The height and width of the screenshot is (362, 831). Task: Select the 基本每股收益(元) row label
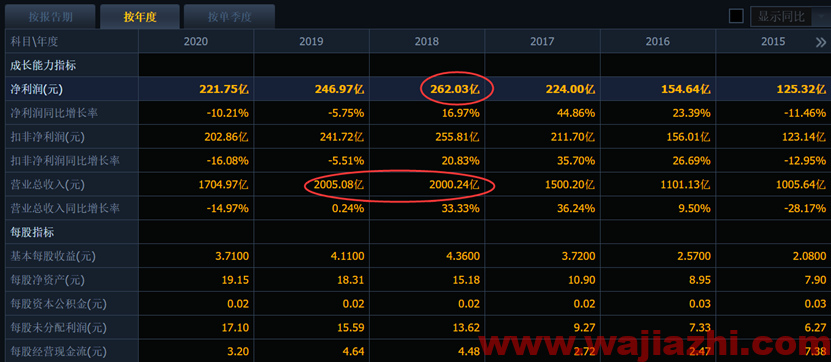(x=53, y=257)
